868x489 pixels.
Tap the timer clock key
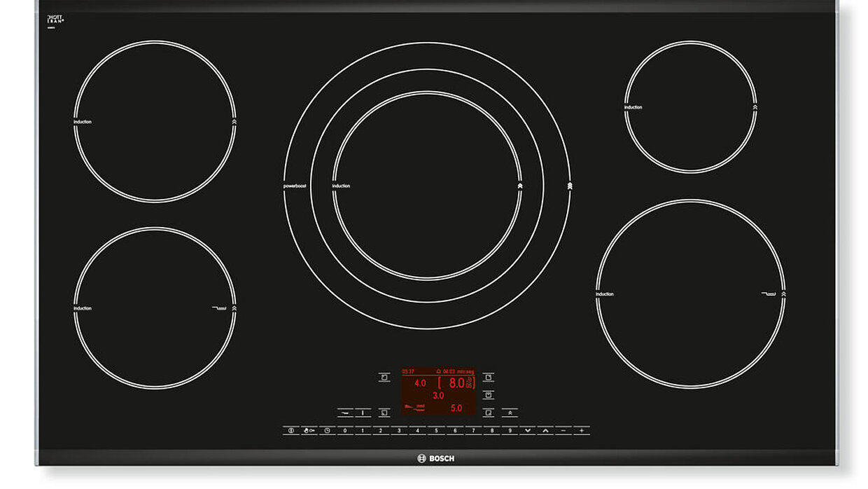(327, 430)
